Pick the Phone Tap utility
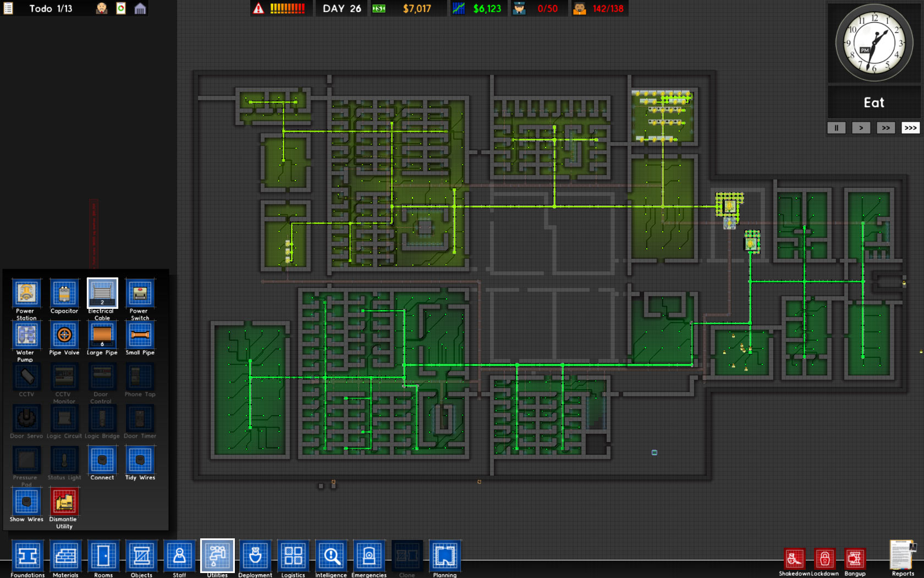 (140, 377)
